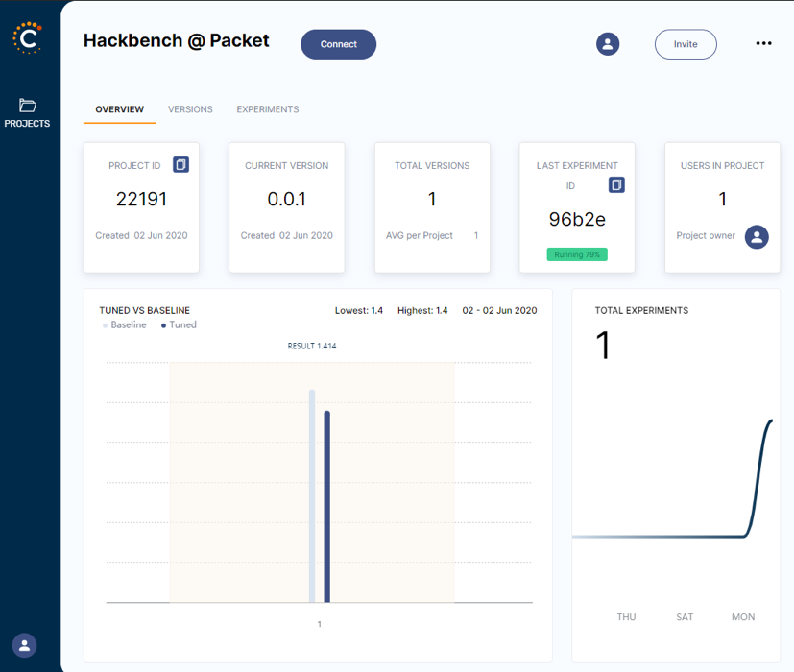Click the Running 79% progress badge

click(577, 254)
